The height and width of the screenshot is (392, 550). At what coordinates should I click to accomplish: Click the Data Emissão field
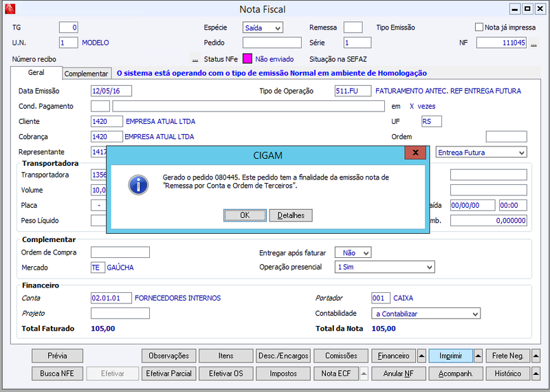tap(111, 91)
